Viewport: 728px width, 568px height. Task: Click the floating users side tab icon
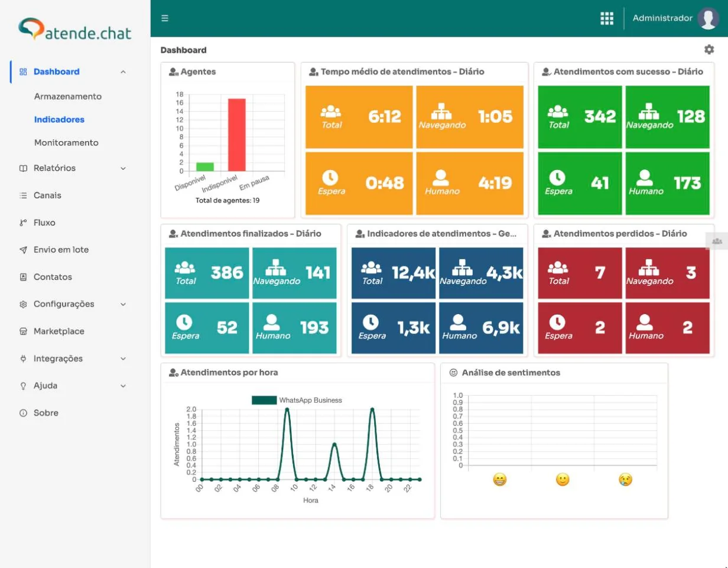pos(717,241)
